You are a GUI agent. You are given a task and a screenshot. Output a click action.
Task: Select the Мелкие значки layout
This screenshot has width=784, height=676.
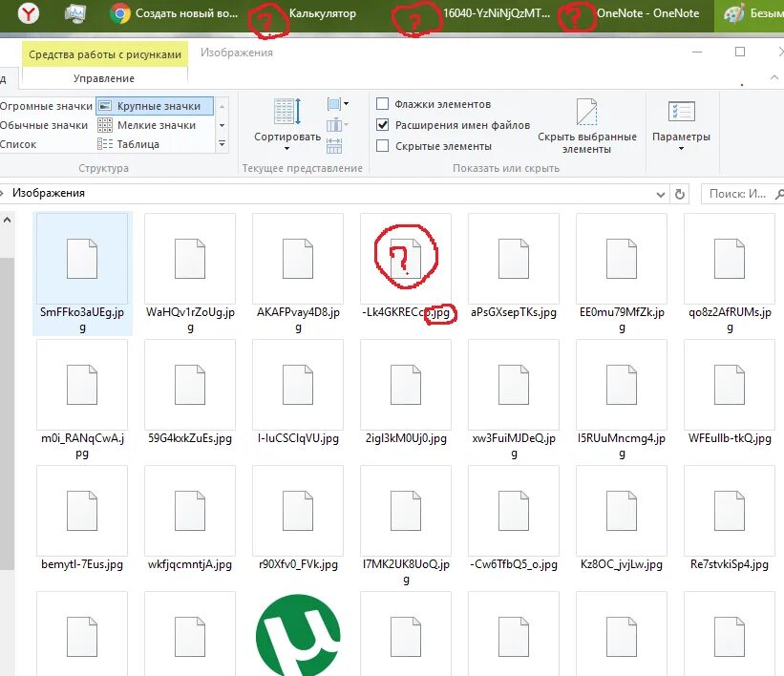point(147,125)
